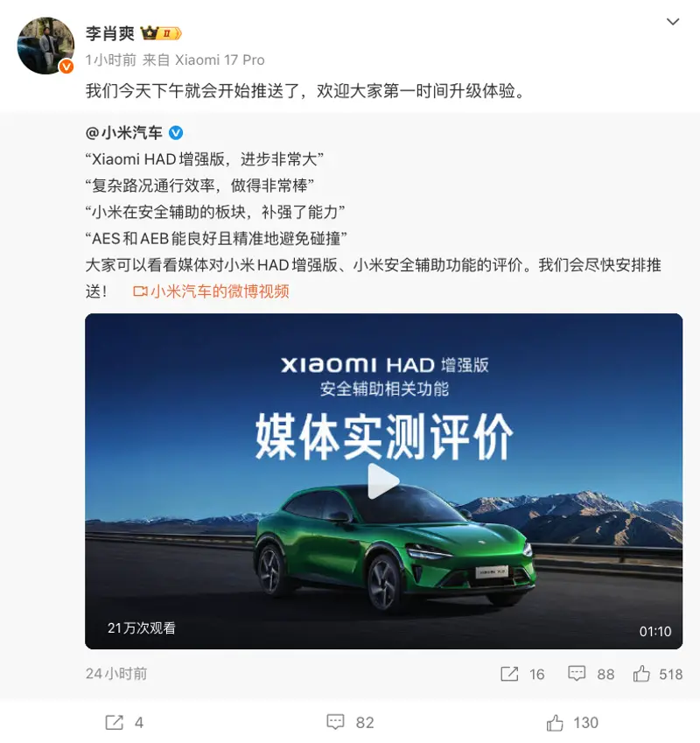Click the 来自 Xiaomi 17 Pro source

pos(203,60)
